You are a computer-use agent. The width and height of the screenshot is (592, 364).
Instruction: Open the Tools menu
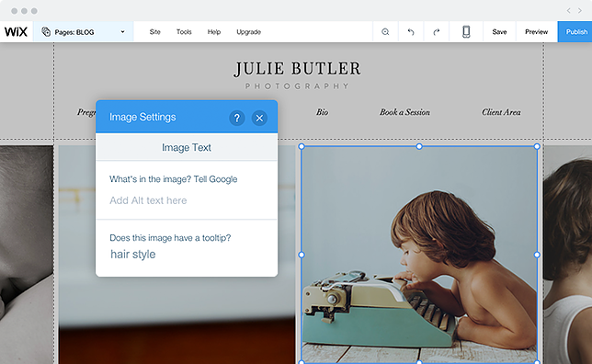click(184, 32)
